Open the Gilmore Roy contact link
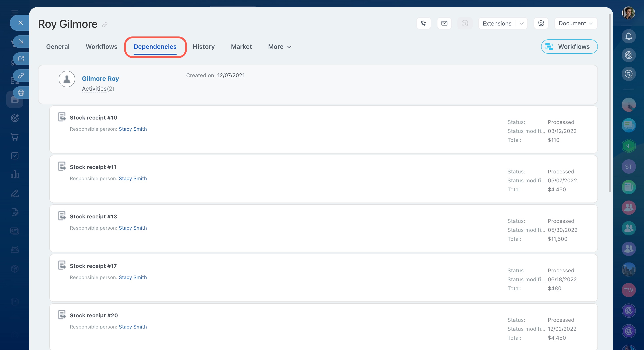Viewport: 644px width, 350px height. coord(100,79)
